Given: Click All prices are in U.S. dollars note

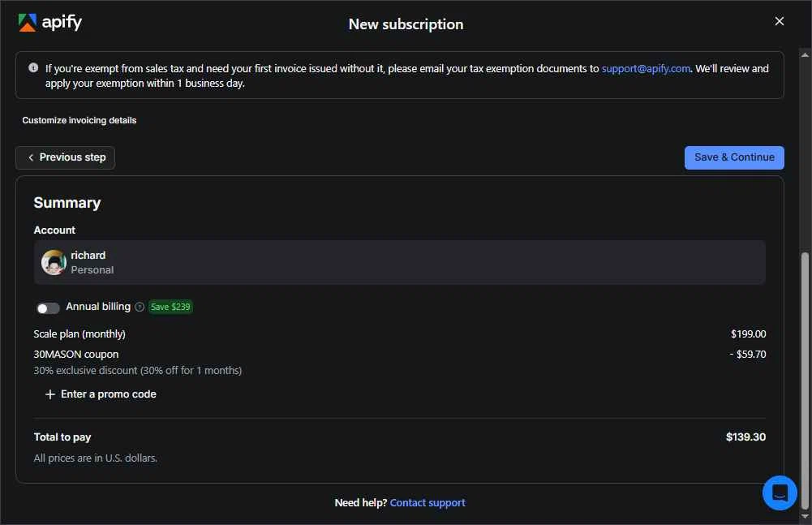Looking at the screenshot, I should point(95,458).
